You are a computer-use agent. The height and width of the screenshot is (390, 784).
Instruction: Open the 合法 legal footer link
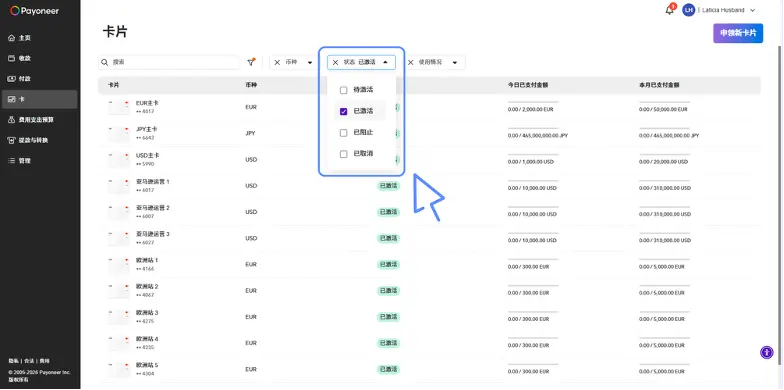[x=30, y=361]
